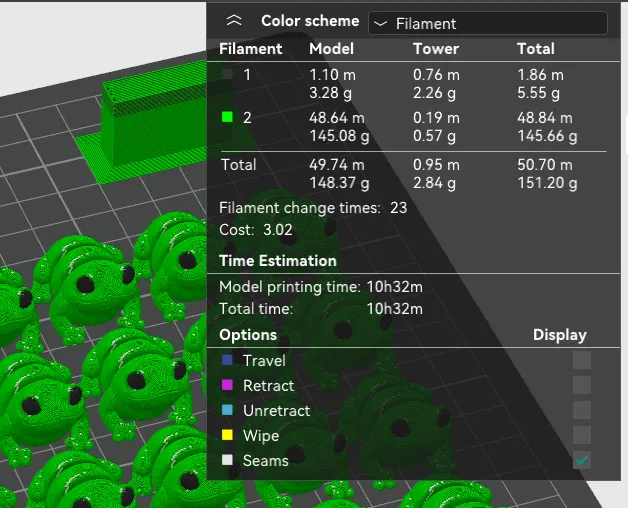Screen dimensions: 628x508
Task: Click the white Seams color icon
Action: coord(227,460)
